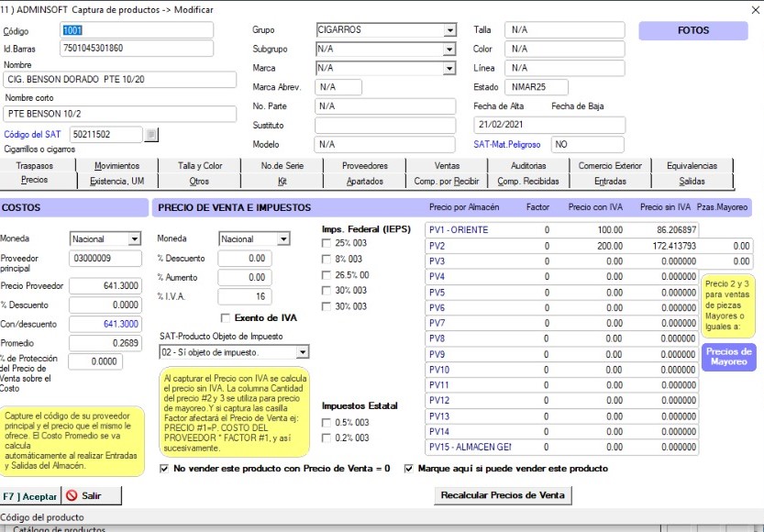This screenshot has height=532, width=764.
Task: Click the SAT code lookup icon
Action: click(x=152, y=135)
